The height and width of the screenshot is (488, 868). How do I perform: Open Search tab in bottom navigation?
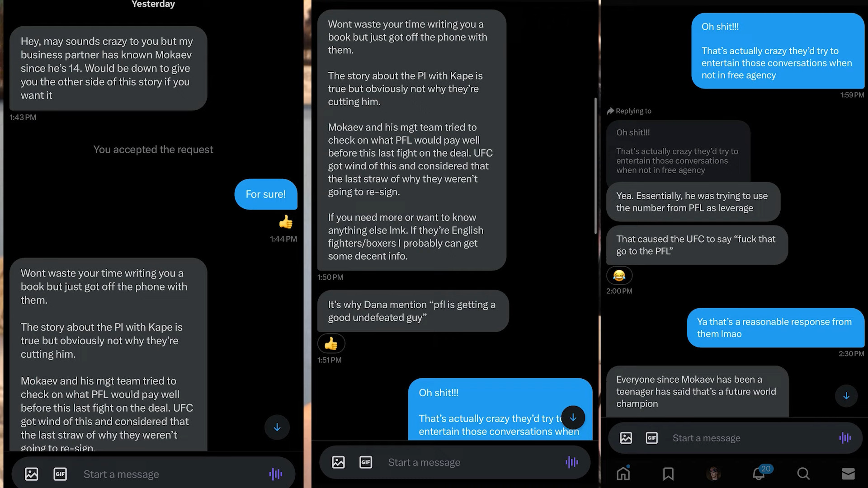tap(803, 474)
